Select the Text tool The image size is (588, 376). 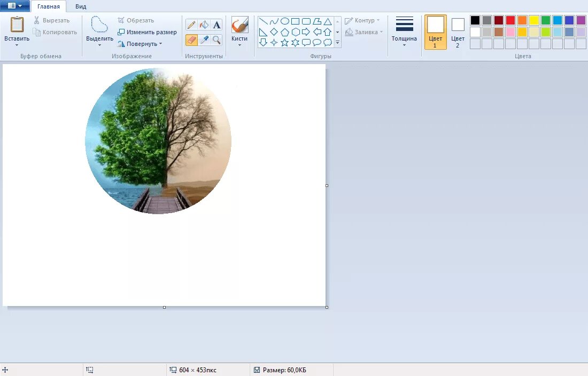pyautogui.click(x=216, y=25)
